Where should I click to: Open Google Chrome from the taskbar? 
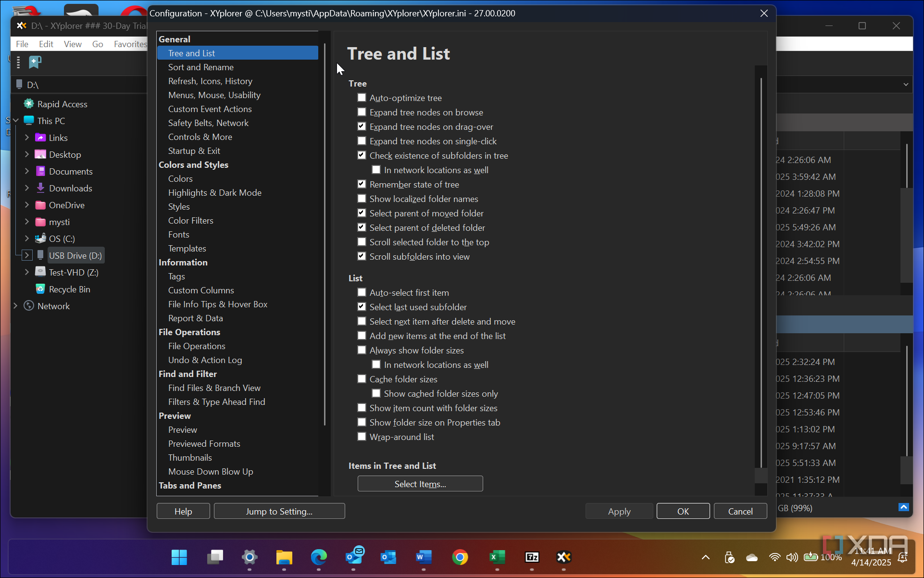460,557
